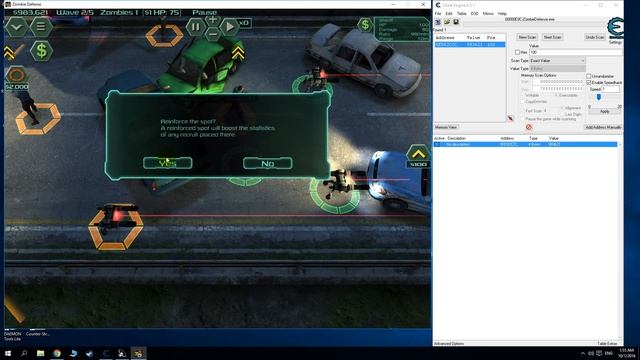Click the $100 upgrade arrow hexagon

418,156
